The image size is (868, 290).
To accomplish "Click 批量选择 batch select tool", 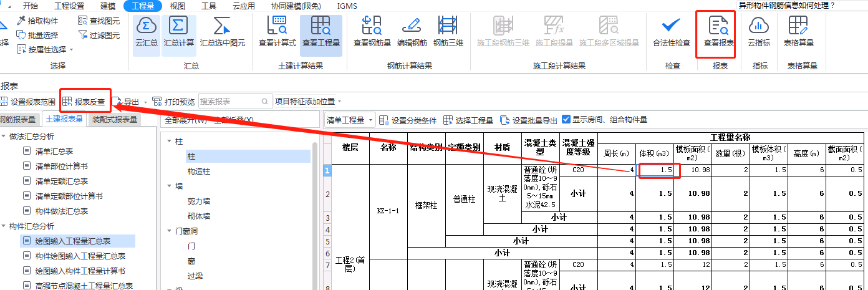I will (37, 35).
